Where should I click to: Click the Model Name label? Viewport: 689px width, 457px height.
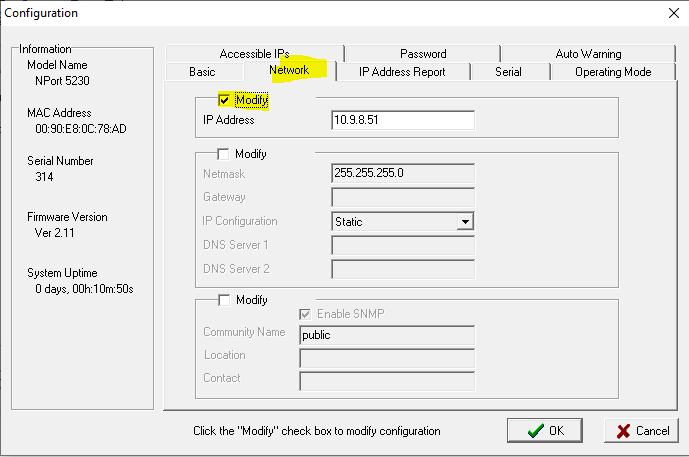(x=57, y=65)
